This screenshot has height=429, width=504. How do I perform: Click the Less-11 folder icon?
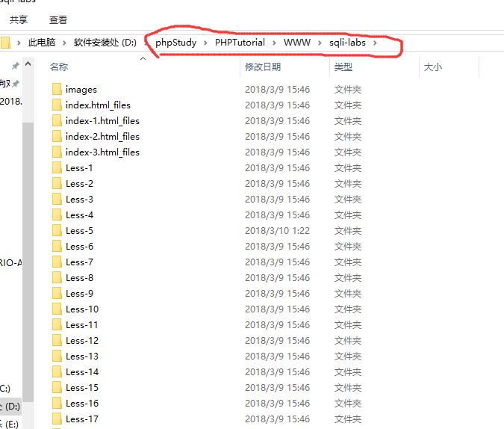pos(57,324)
